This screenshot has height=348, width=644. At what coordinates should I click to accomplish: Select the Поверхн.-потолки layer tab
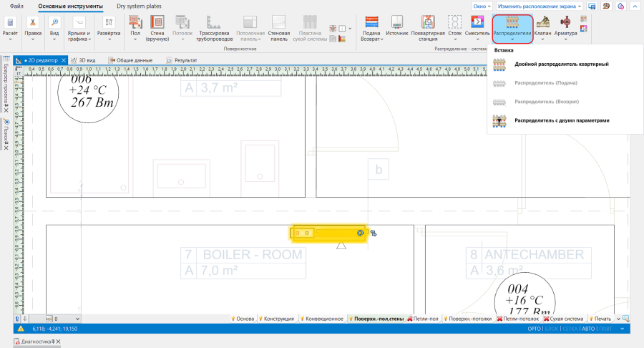click(x=469, y=319)
